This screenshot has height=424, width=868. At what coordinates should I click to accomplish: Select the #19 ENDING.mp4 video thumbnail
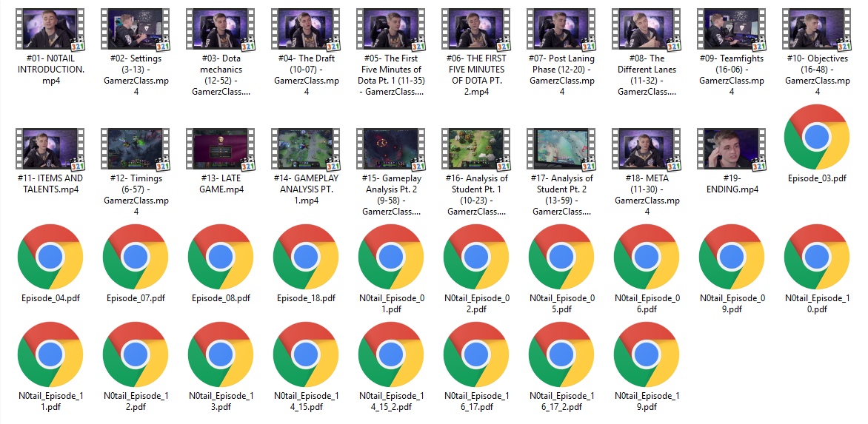tap(732, 149)
